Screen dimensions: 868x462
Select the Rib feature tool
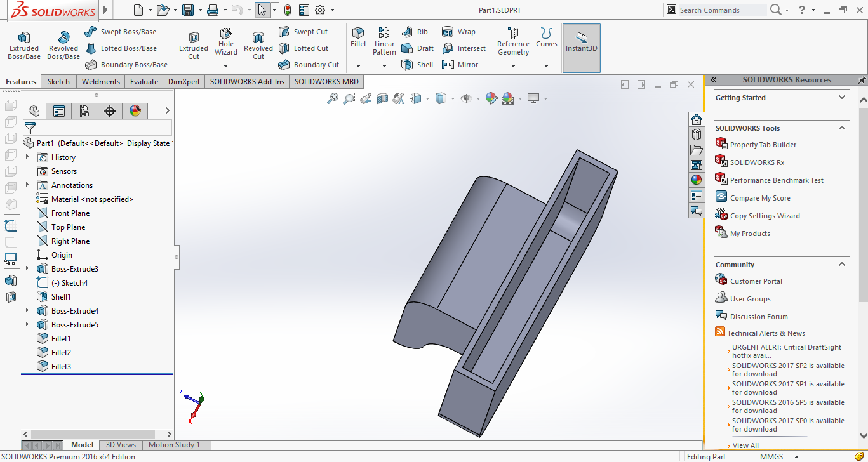[x=415, y=32]
